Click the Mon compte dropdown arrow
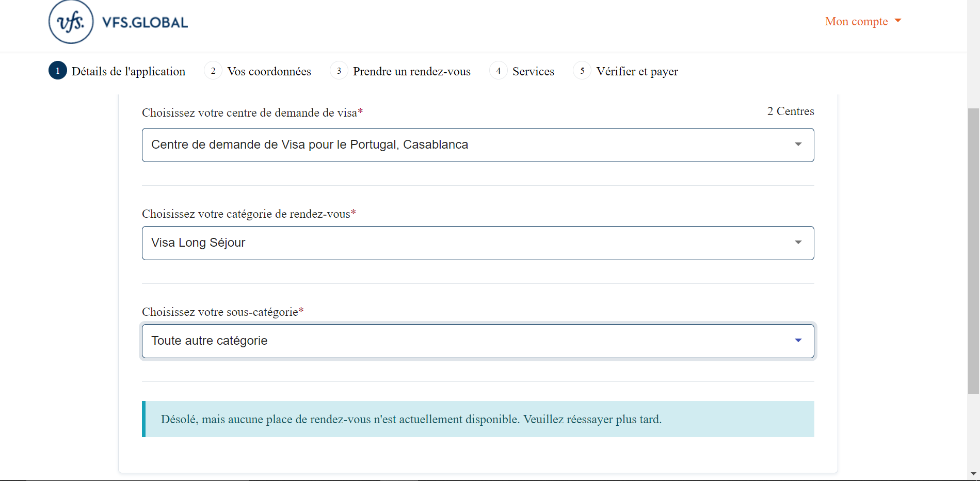 click(898, 21)
